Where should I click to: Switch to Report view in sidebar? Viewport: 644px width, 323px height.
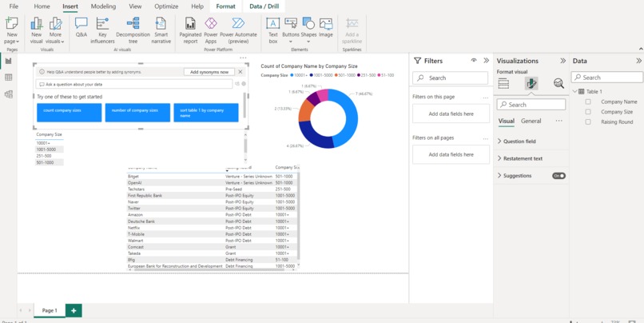click(x=8, y=62)
